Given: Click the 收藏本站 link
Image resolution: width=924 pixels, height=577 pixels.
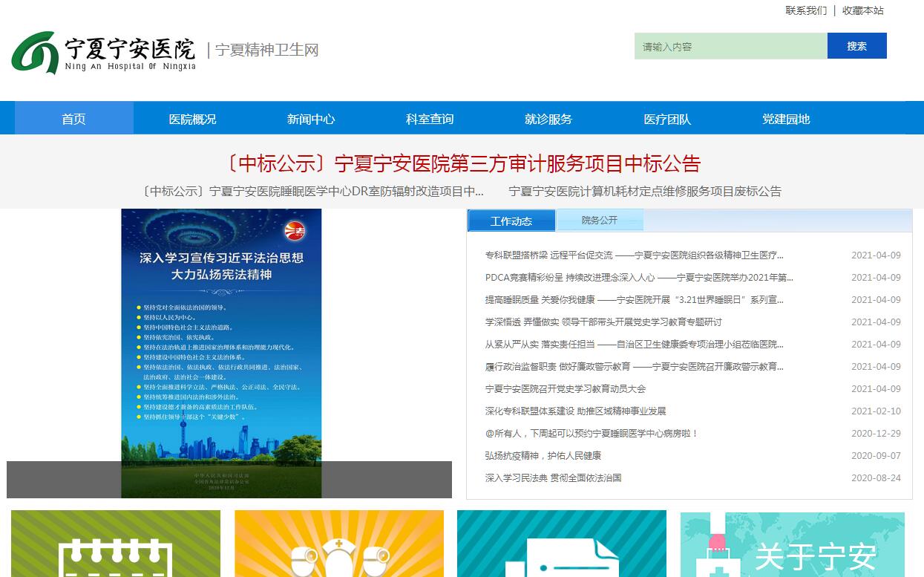Looking at the screenshot, I should tap(863, 10).
